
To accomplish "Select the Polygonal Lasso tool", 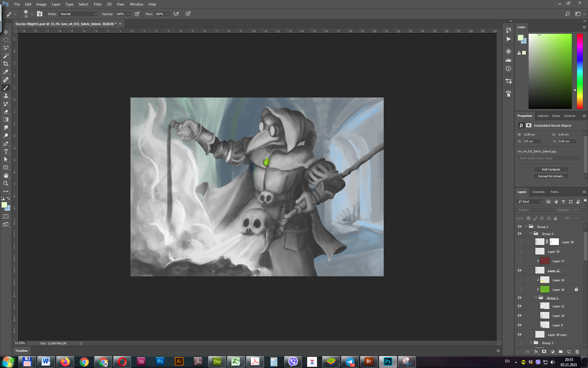I will click(x=6, y=48).
